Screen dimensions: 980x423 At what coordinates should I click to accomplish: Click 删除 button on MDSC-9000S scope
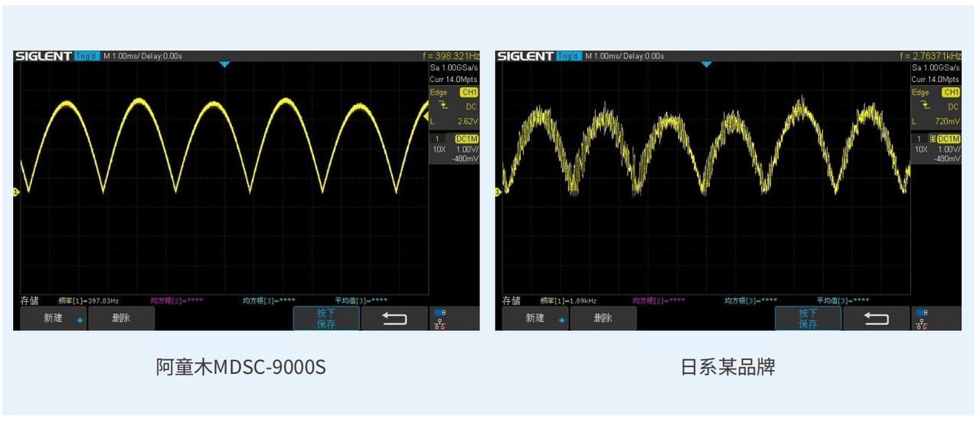tap(121, 319)
